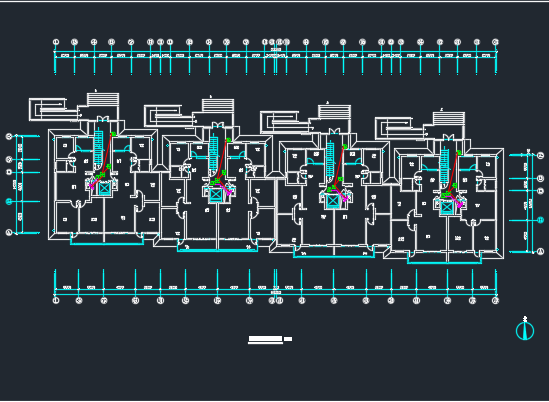Select the hatched roof rectangle above the leftmost unit
This screenshot has width=549, height=402.
click(103, 99)
